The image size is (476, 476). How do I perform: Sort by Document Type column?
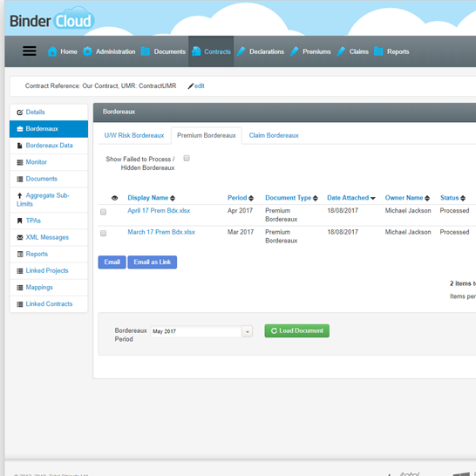[291, 198]
